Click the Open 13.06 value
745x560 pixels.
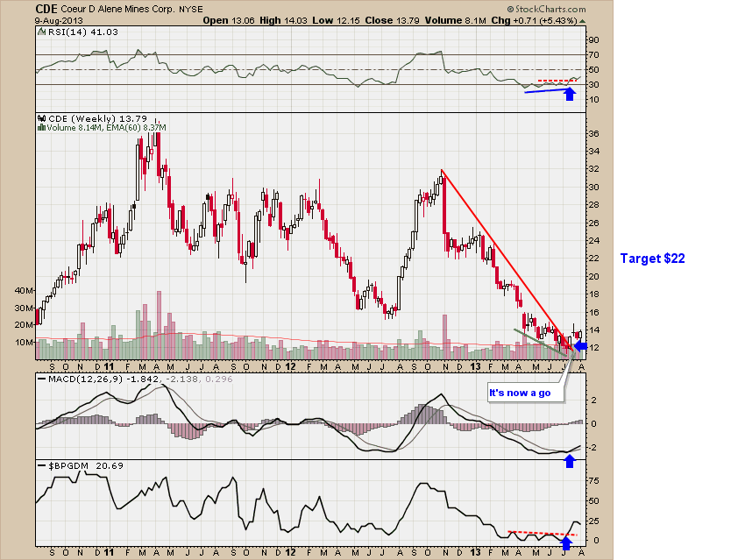tap(229, 21)
